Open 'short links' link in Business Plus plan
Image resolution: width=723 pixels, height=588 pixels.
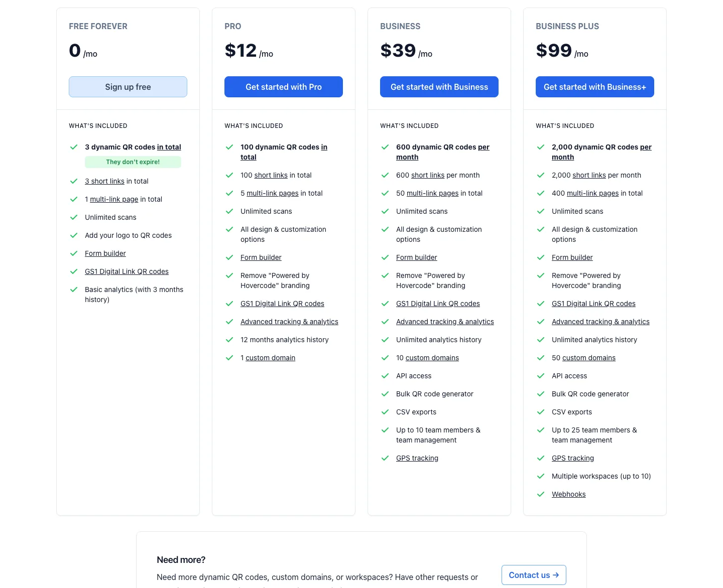pyautogui.click(x=589, y=175)
